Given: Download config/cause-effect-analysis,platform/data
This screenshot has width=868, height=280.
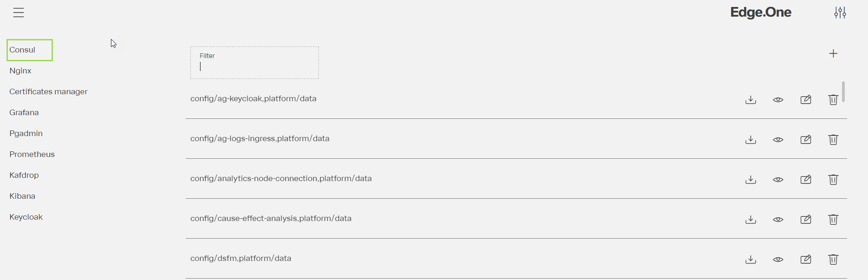Looking at the screenshot, I should [751, 220].
